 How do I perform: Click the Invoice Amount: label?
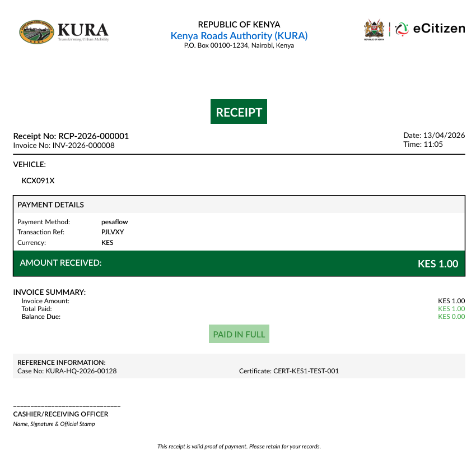45,301
